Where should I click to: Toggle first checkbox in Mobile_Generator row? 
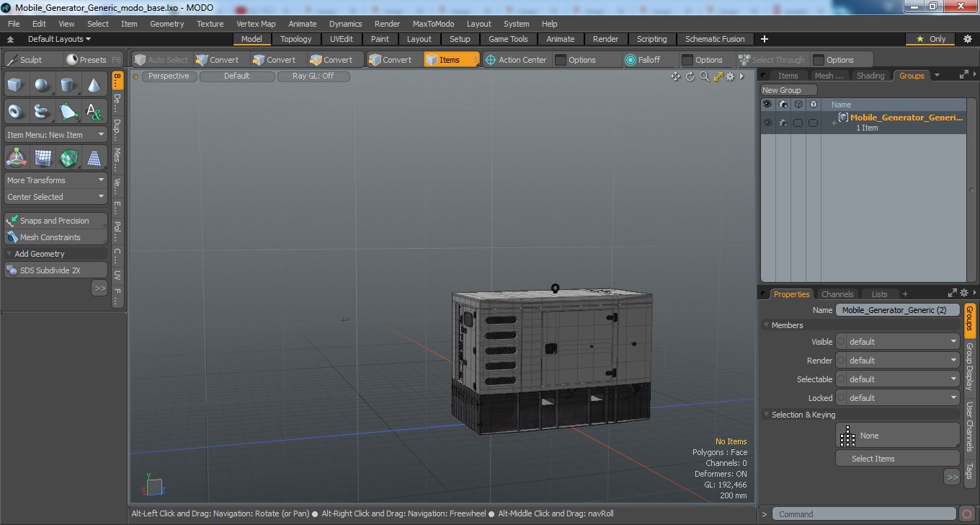click(798, 123)
